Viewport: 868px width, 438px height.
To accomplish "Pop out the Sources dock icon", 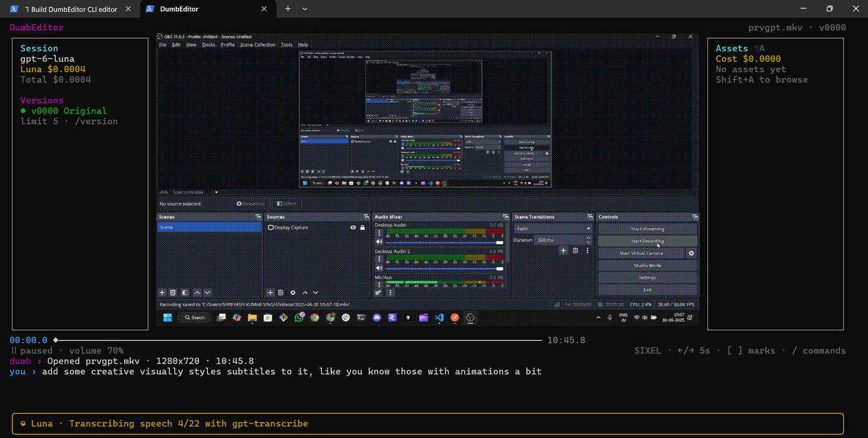I will tap(366, 217).
